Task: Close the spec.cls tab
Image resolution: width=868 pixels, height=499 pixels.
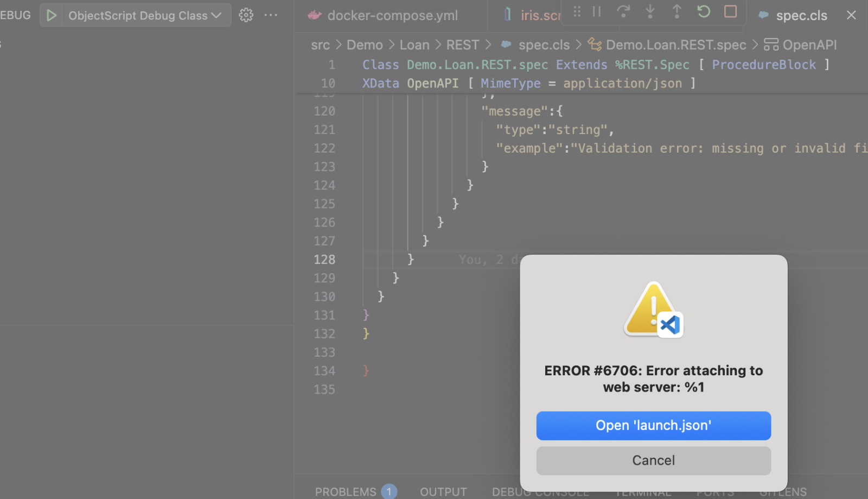Action: pos(851,15)
